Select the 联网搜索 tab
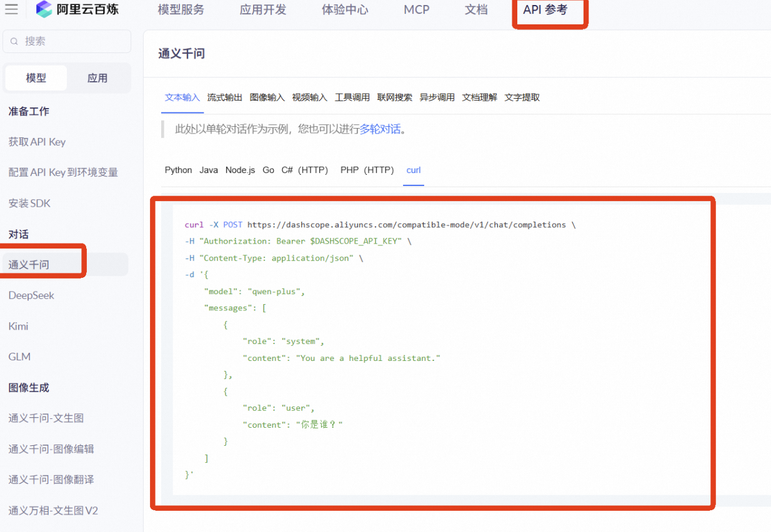The width and height of the screenshot is (771, 532). (x=395, y=97)
